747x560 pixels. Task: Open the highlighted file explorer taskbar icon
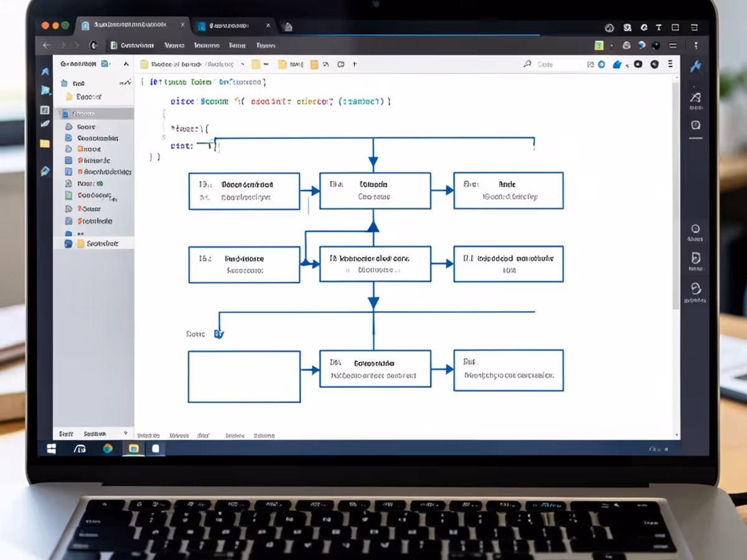pyautogui.click(x=133, y=449)
